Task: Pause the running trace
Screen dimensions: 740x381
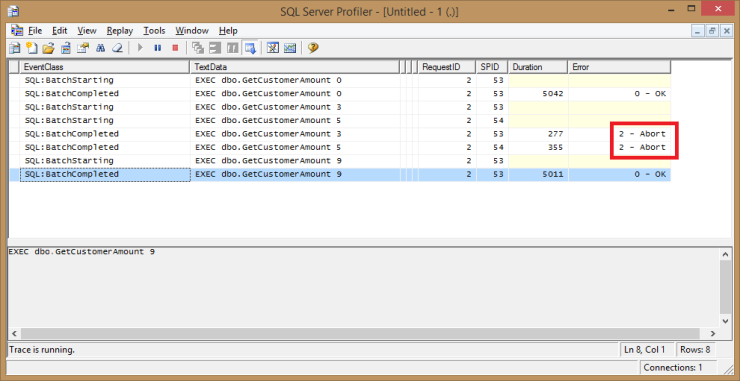Action: click(158, 48)
